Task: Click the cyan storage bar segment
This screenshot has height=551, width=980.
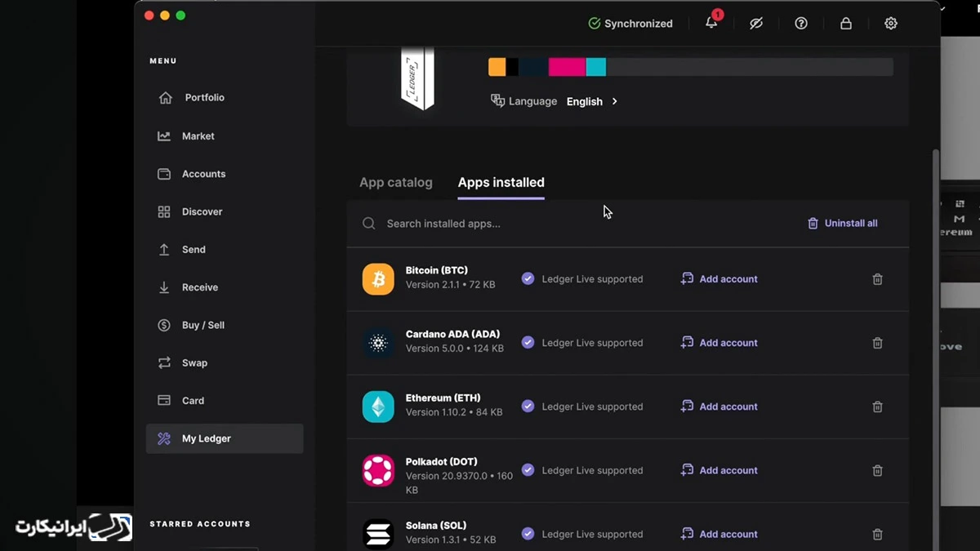Action: coord(596,67)
